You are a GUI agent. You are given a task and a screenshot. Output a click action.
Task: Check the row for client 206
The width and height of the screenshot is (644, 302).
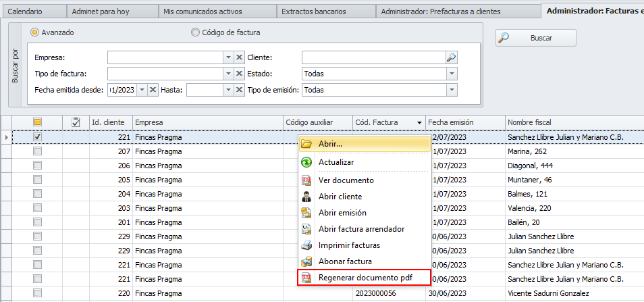pyautogui.click(x=37, y=166)
